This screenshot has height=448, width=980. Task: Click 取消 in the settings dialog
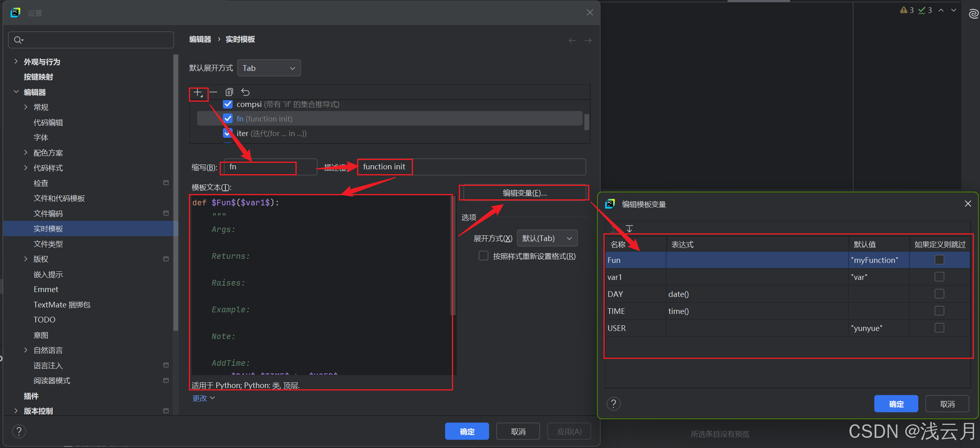(x=518, y=431)
